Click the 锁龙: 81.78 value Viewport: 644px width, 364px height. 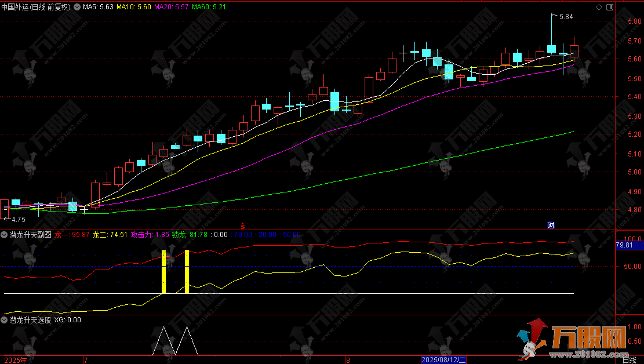point(190,235)
